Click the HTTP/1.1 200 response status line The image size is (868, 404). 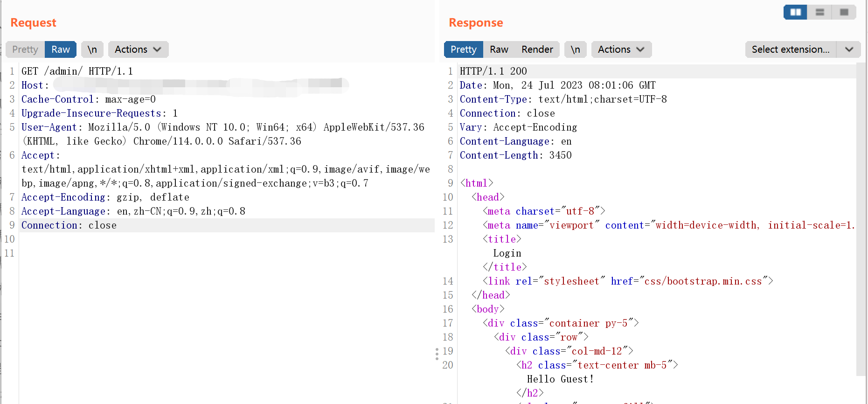pos(493,71)
